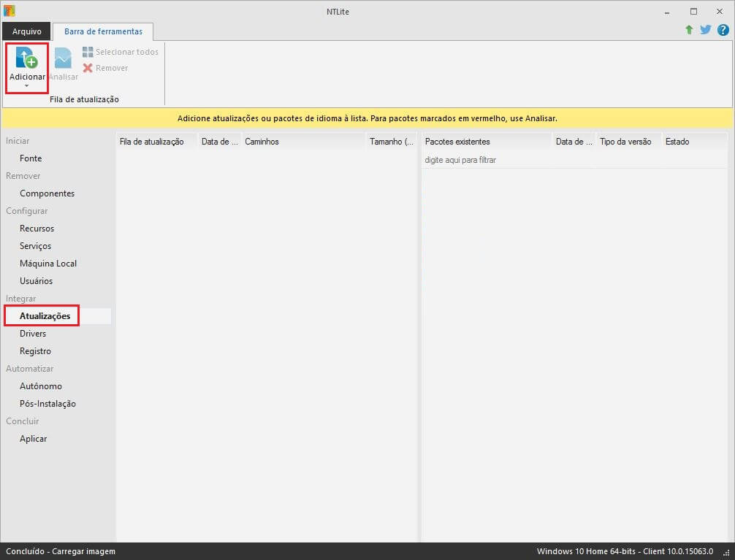The image size is (735, 560).
Task: Sort by Pacotes existentes column
Action: [487, 142]
